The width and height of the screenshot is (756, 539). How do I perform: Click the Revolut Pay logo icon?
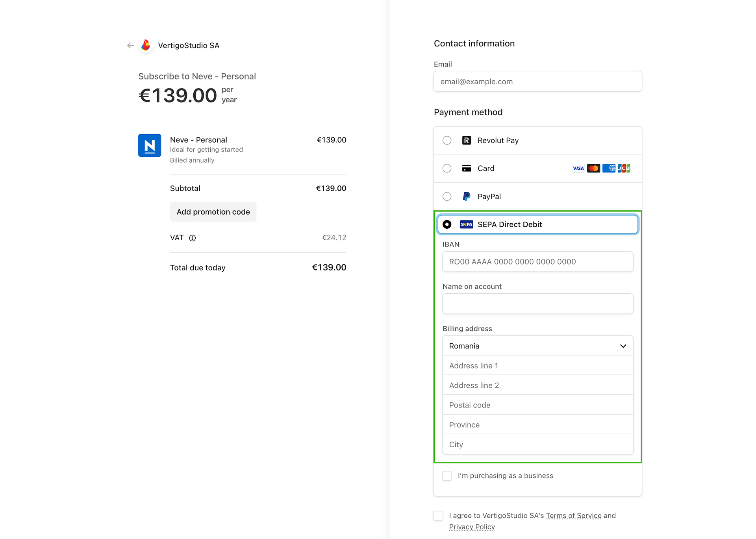point(467,141)
